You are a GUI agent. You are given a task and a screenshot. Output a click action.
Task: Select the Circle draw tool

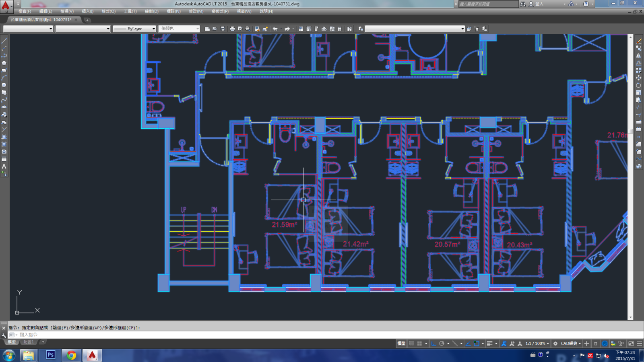pos(4,85)
